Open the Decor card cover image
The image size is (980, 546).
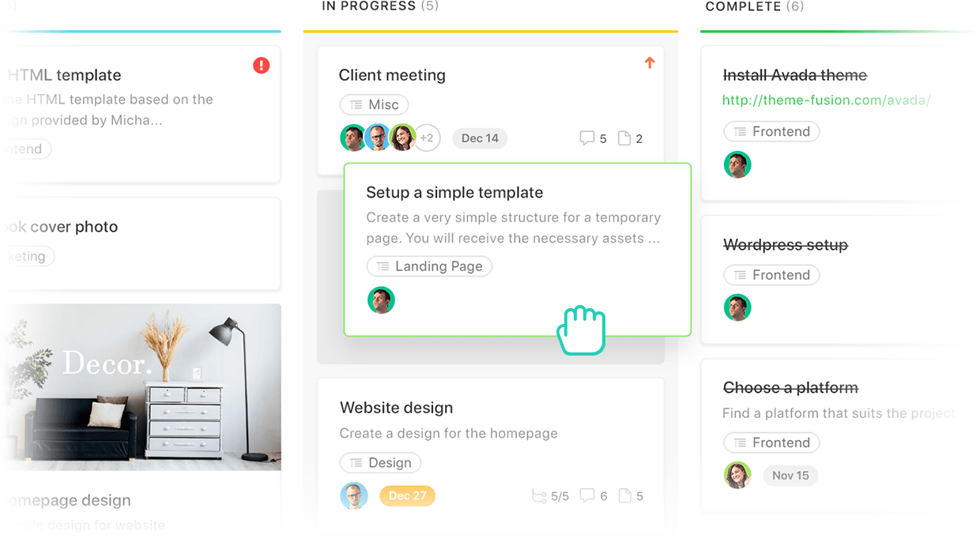coord(141,387)
